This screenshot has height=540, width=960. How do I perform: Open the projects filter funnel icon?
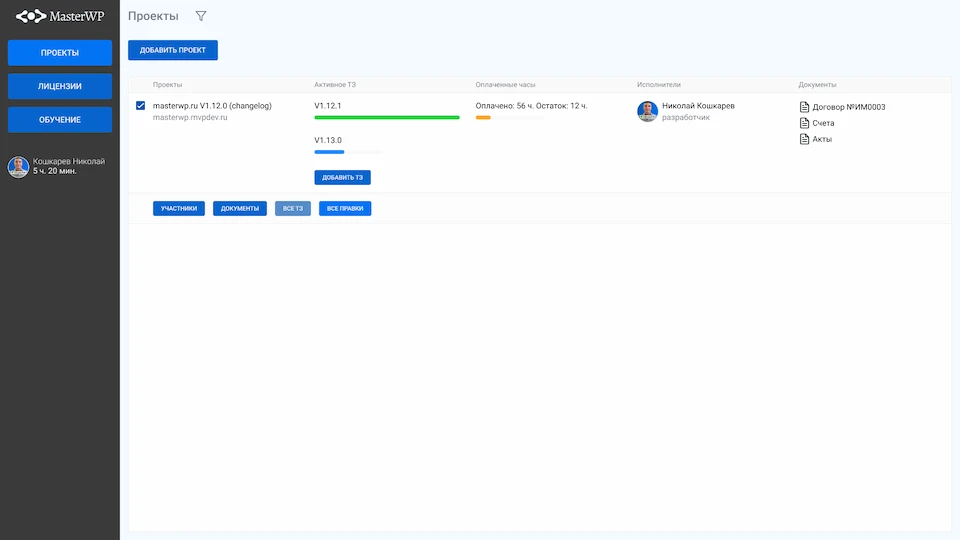point(201,16)
